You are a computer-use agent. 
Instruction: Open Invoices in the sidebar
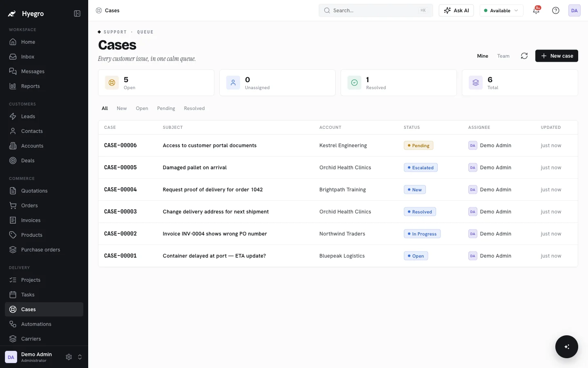click(44, 220)
